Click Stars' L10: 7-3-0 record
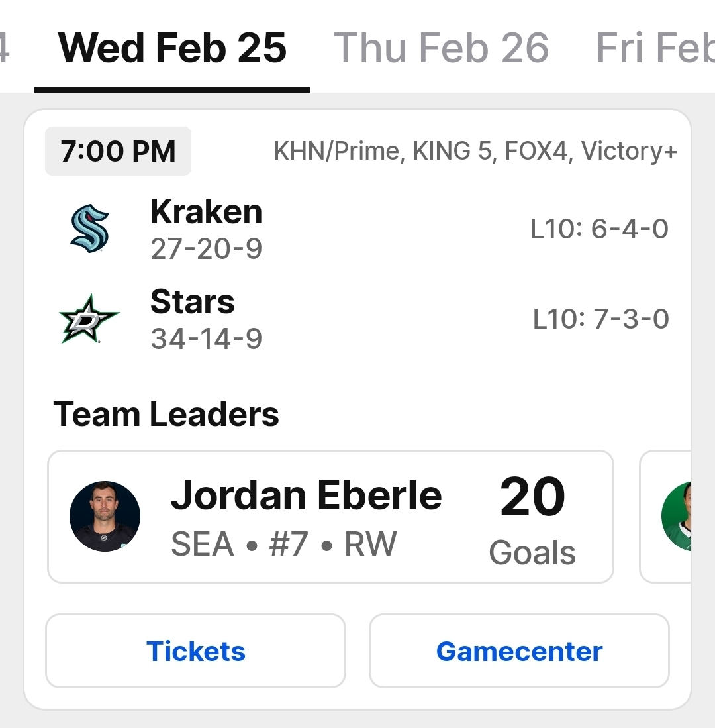 point(600,319)
